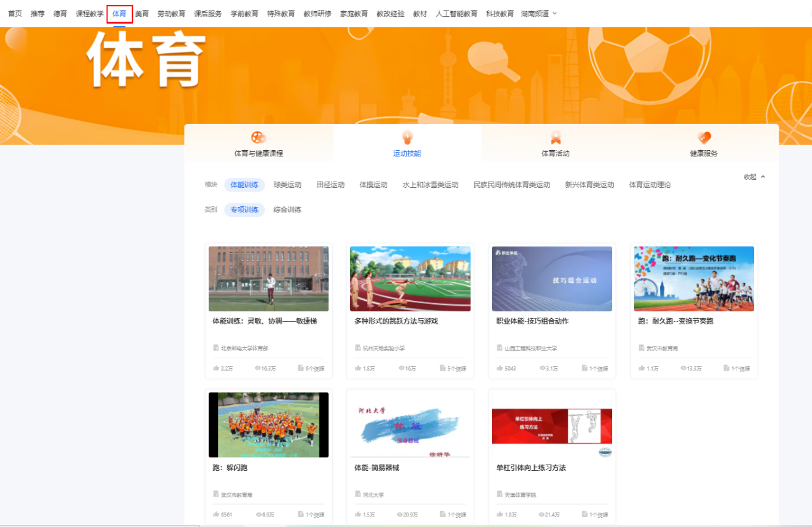This screenshot has height=527, width=812.
Task: Click resource file icon on 职业体能-技巧组合动作 card
Action: pos(585,368)
